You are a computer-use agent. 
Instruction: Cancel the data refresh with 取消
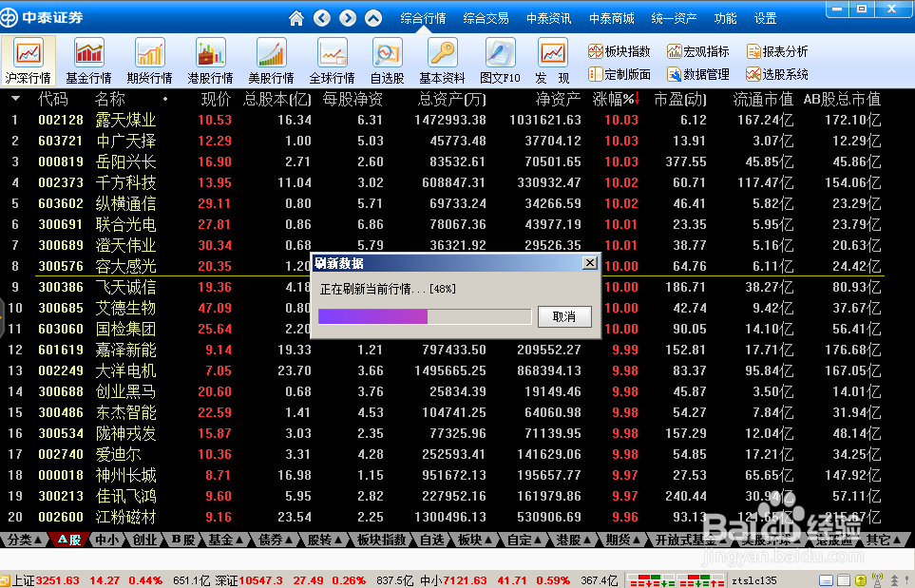[x=564, y=316]
